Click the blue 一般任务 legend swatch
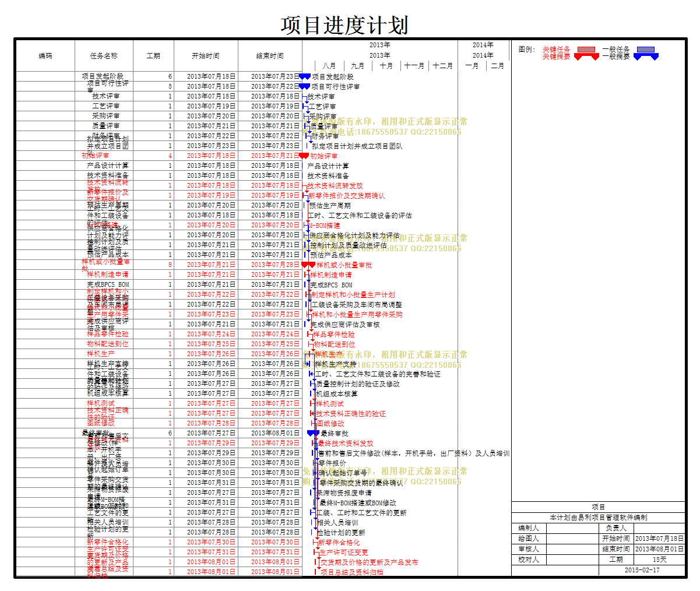The image size is (700, 591). pos(646,50)
